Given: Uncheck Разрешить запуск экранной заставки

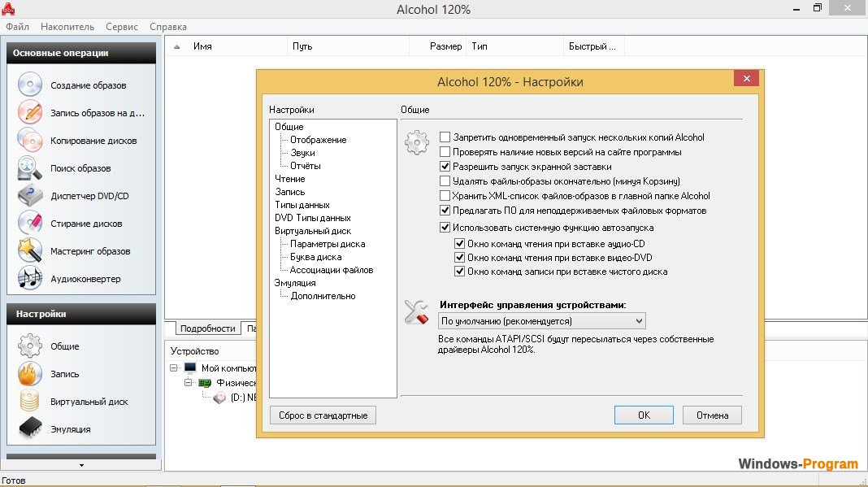Looking at the screenshot, I should click(445, 166).
